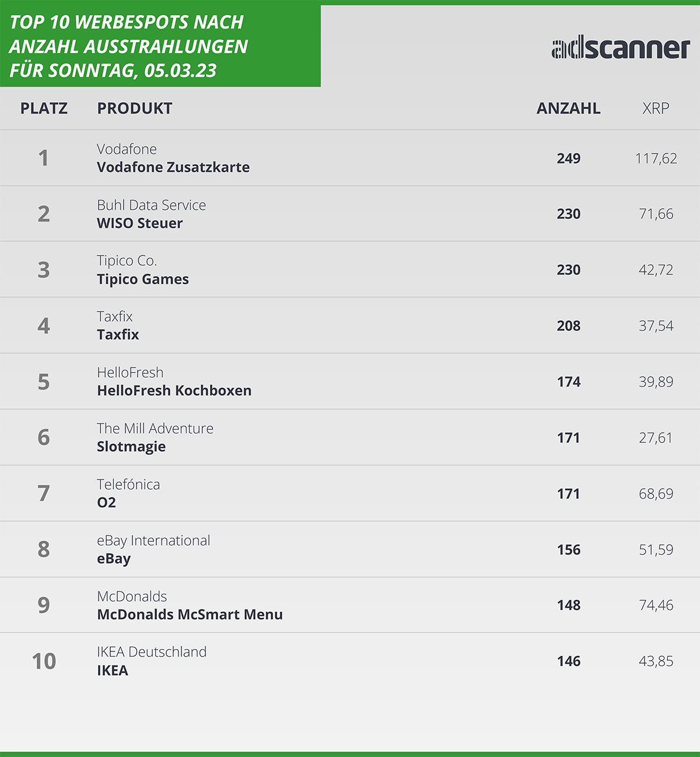The image size is (700, 757).
Task: Click the ANZAHL column header
Action: click(x=568, y=108)
